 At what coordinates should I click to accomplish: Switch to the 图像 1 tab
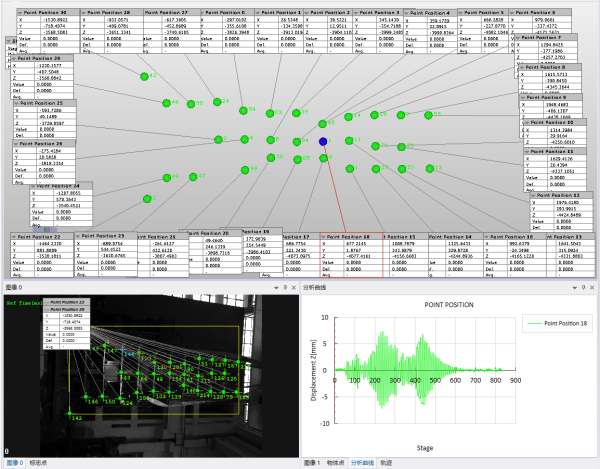click(312, 463)
